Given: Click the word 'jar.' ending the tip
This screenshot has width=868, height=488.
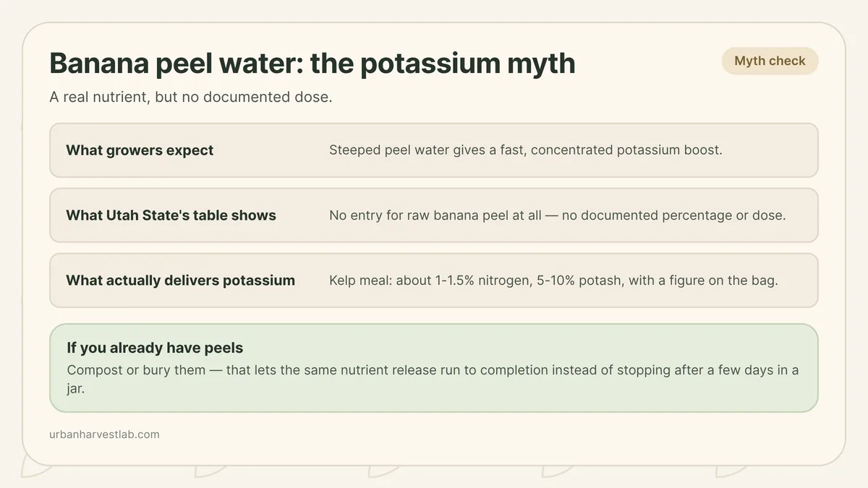Looking at the screenshot, I should pyautogui.click(x=75, y=388).
